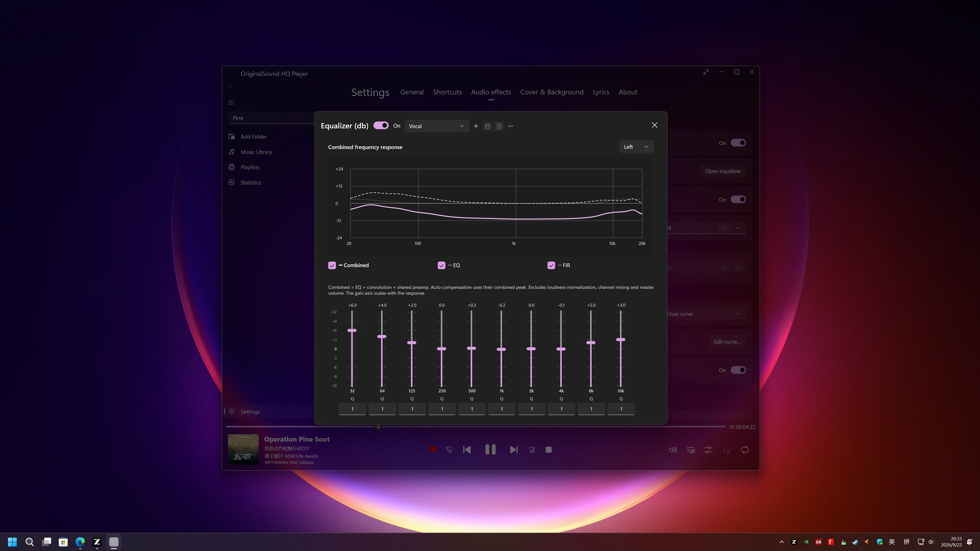Toggle the repeat mode icon
This screenshot has width=980, height=551.
pos(745,450)
